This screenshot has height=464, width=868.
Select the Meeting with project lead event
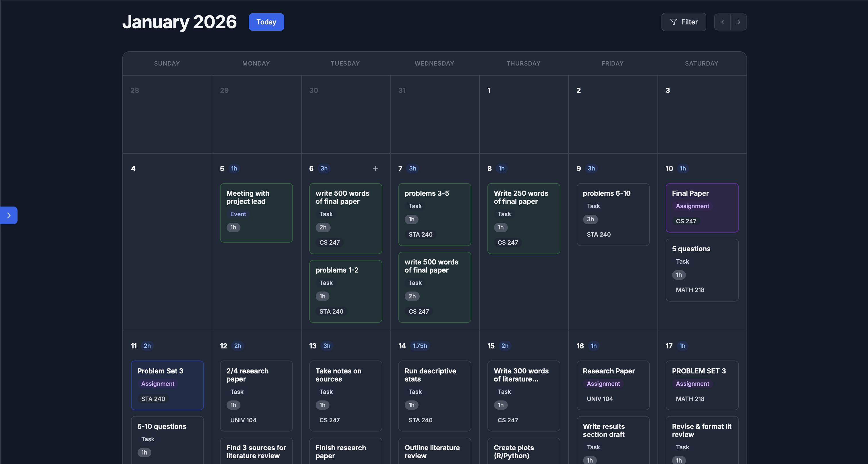point(256,212)
